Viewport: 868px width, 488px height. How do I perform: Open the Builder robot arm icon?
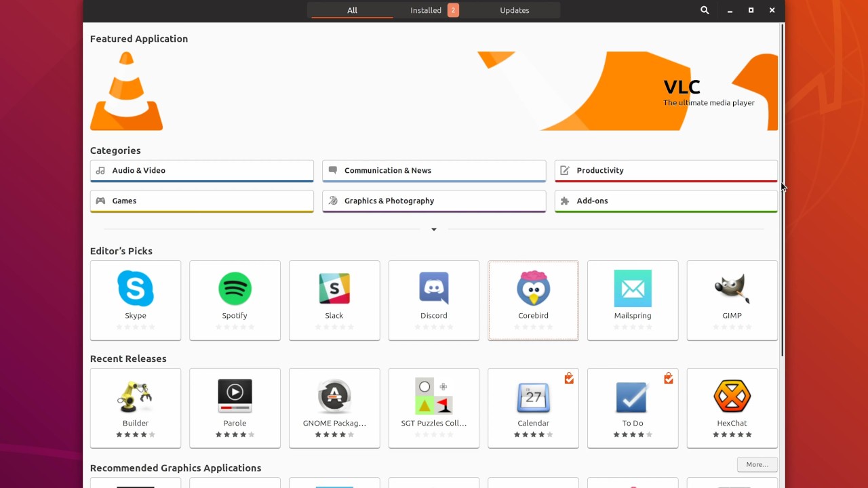point(136,396)
